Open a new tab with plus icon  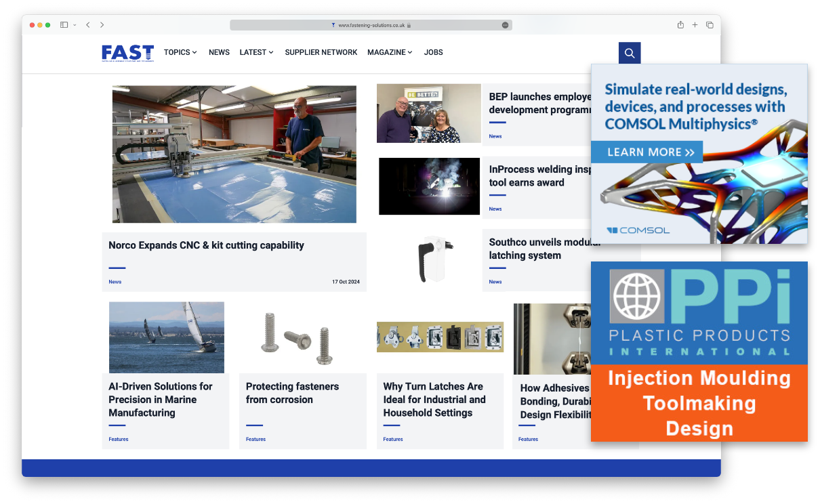pos(695,25)
